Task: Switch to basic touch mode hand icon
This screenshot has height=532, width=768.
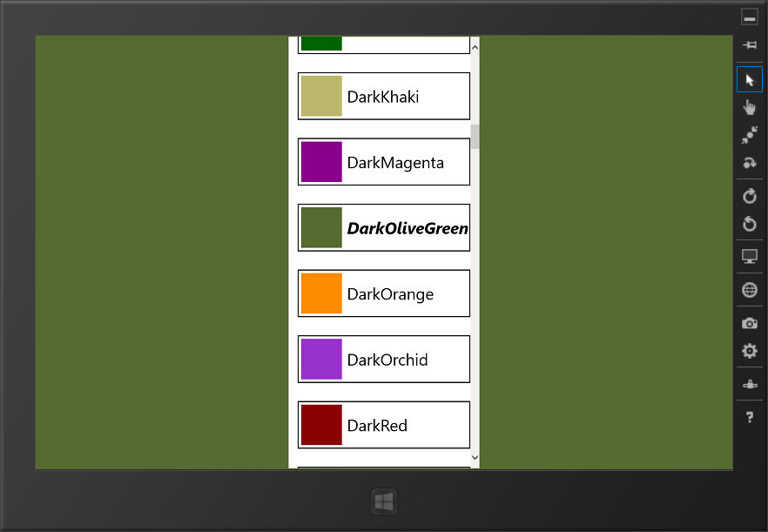Action: [750, 107]
